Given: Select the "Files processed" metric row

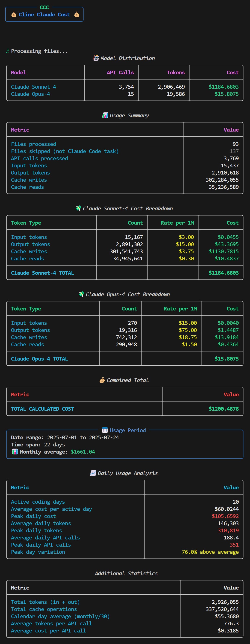Looking at the screenshot, I should pos(125,144).
